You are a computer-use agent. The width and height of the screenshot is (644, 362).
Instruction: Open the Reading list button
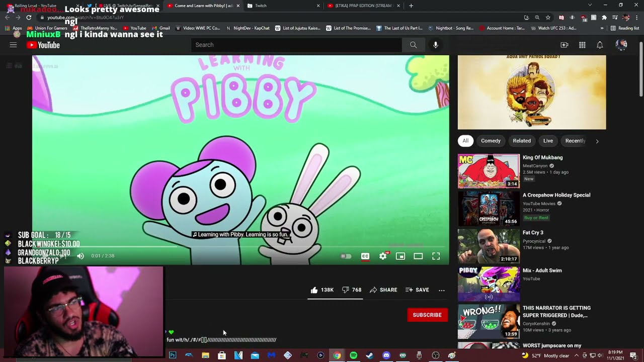click(625, 28)
